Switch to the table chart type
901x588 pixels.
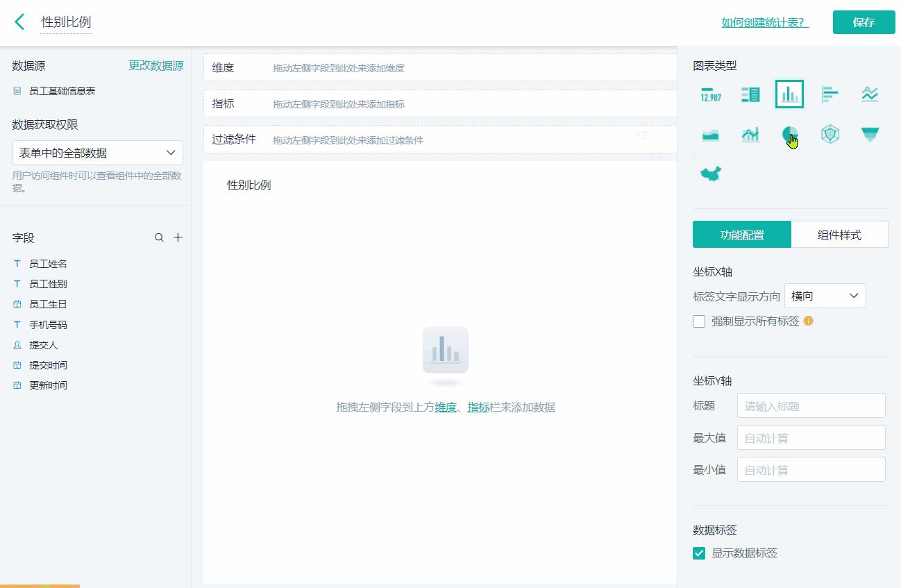pos(750,94)
